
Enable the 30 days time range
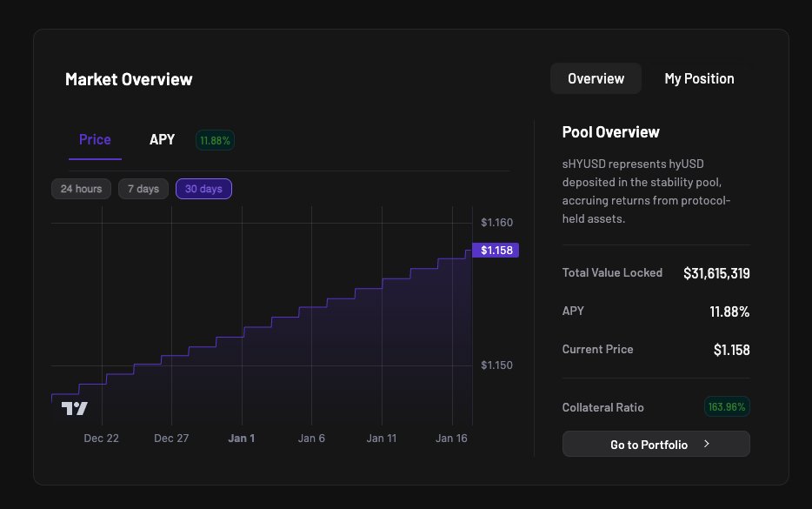(203, 188)
